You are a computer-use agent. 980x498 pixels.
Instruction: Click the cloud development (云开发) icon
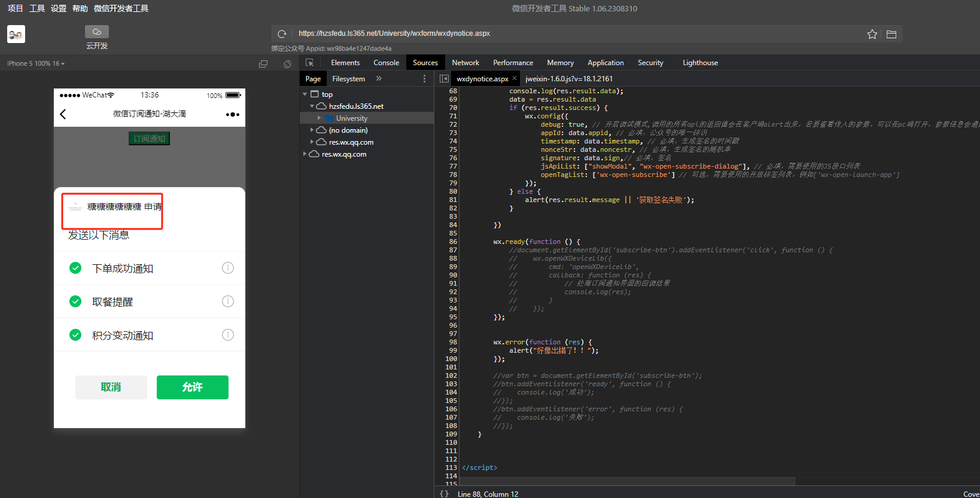(x=97, y=32)
